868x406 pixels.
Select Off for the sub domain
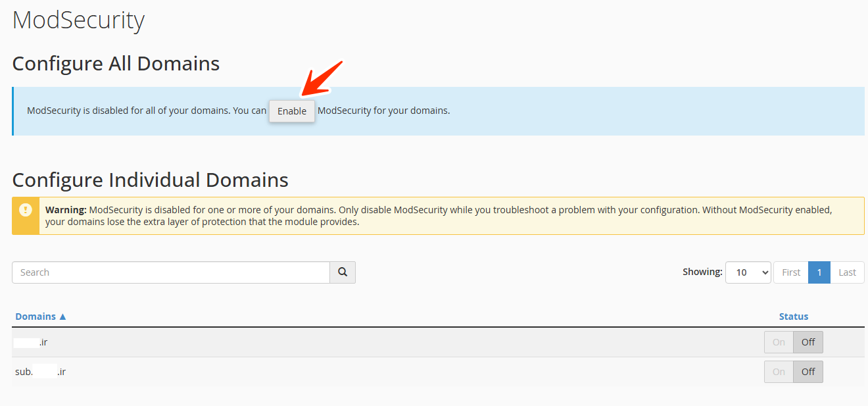(x=808, y=372)
